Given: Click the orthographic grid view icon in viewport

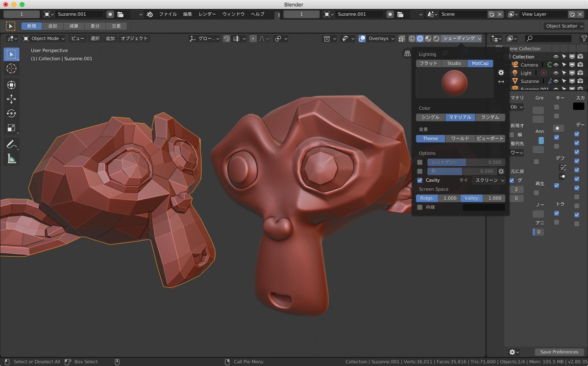Looking at the screenshot, I should point(407,53).
